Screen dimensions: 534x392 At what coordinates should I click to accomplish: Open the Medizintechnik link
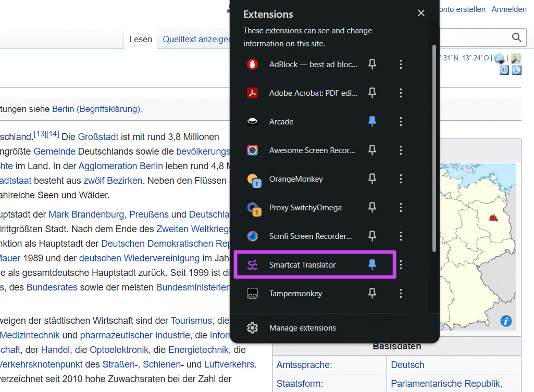30,335
